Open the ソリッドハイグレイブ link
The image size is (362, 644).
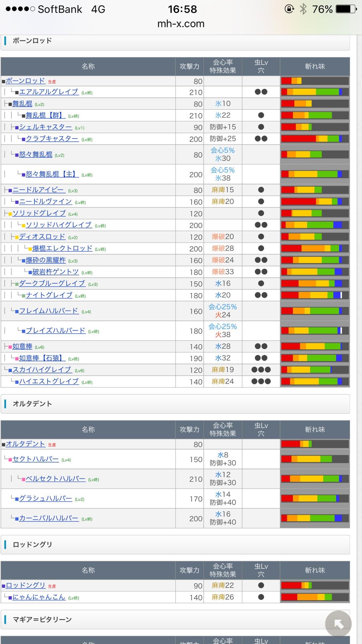(59, 225)
